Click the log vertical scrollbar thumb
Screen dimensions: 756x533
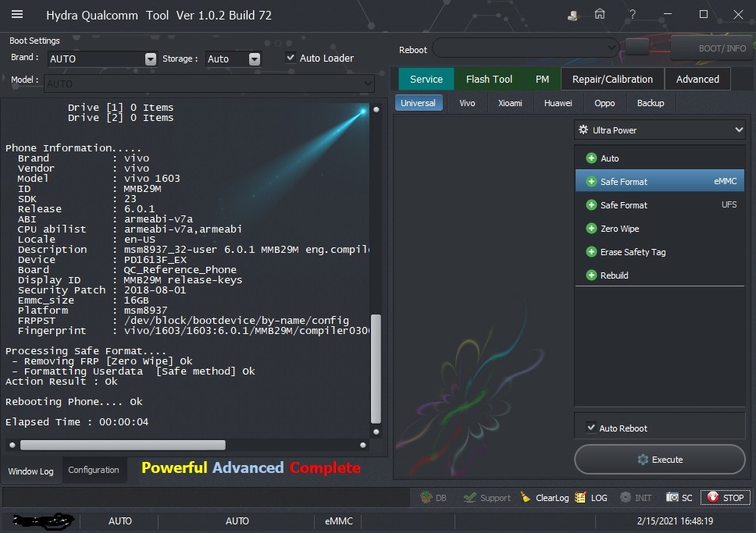coord(376,368)
